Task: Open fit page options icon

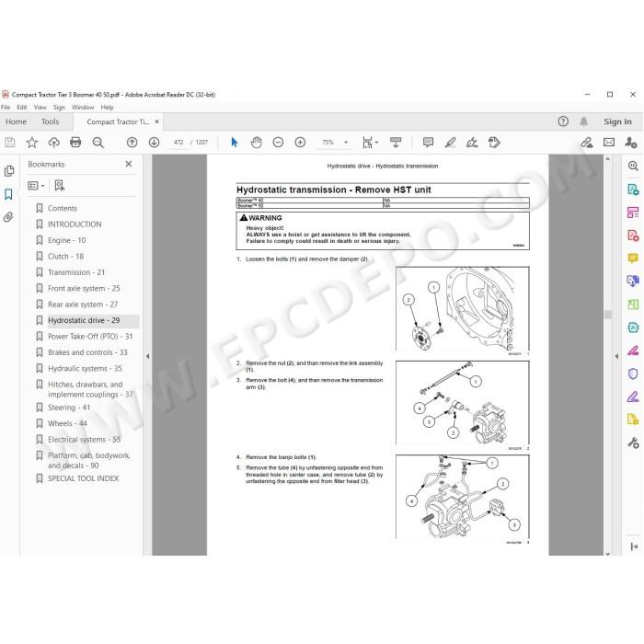Action: coord(369,143)
